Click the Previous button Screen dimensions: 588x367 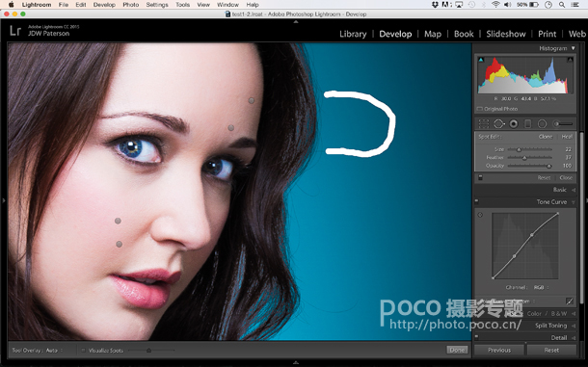[499, 350]
